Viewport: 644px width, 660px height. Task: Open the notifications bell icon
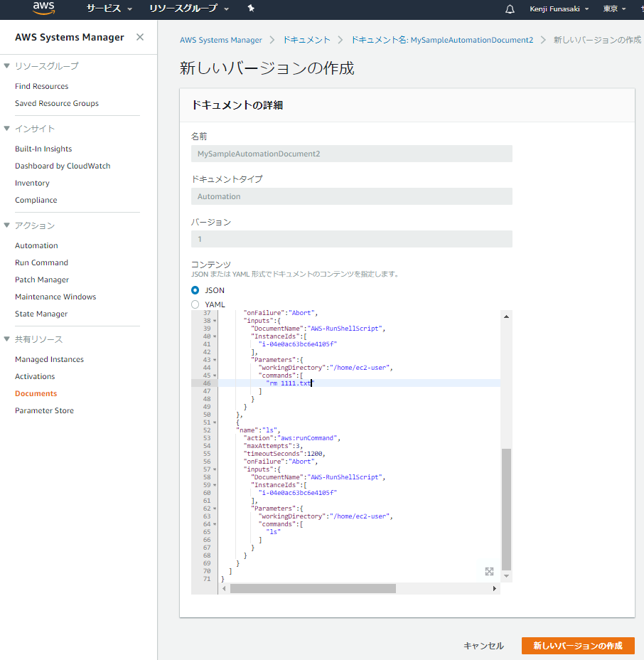510,9
